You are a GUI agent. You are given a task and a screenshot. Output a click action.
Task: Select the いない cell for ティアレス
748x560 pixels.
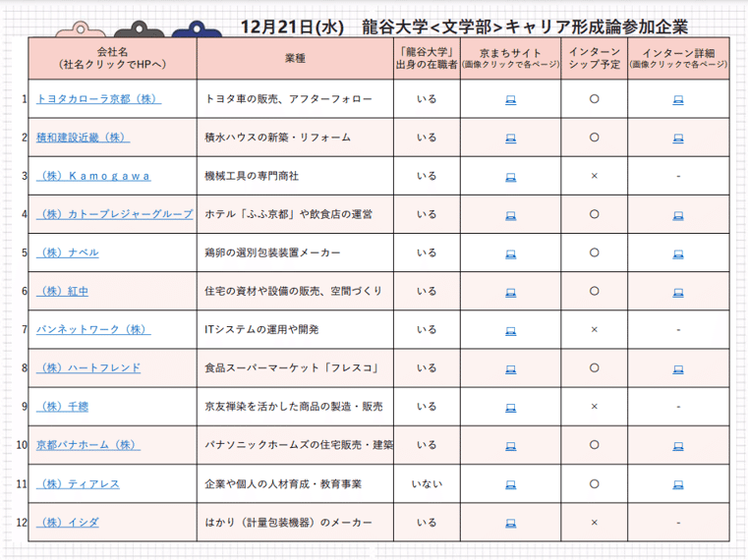(x=427, y=484)
